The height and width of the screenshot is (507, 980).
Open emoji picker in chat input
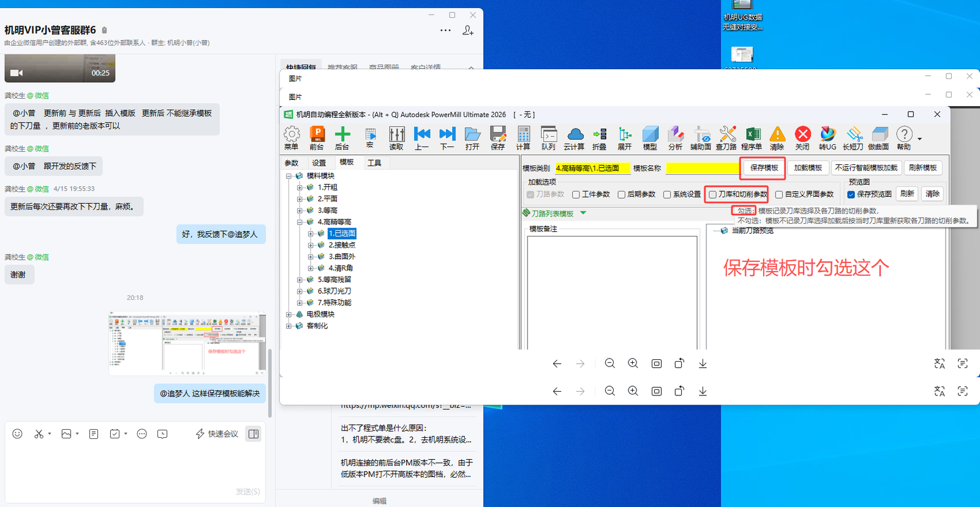click(17, 434)
